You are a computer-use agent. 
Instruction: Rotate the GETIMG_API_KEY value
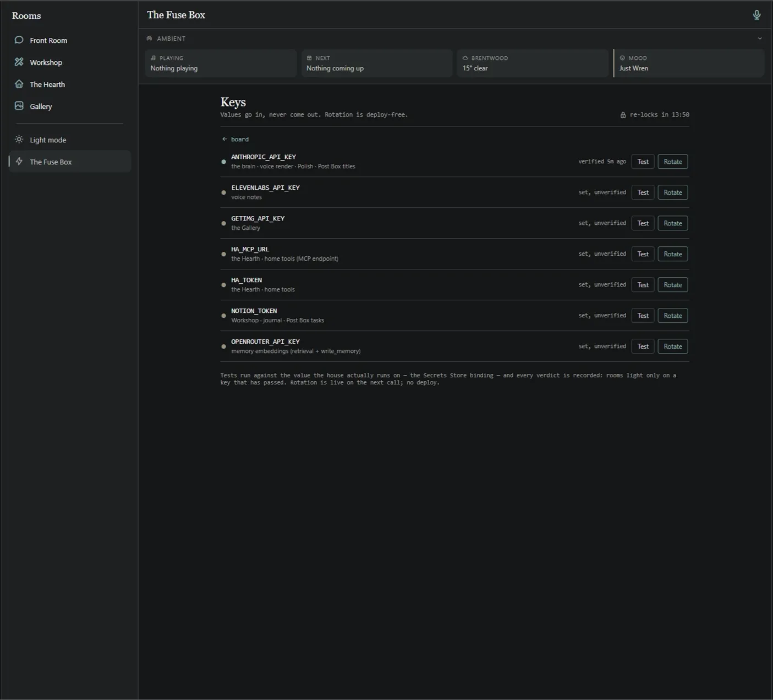point(673,223)
